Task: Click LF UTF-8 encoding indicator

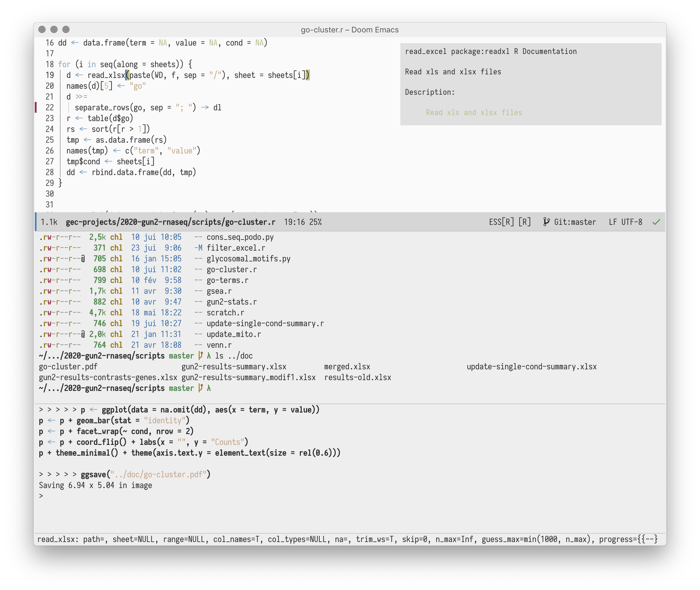Action: coord(625,222)
